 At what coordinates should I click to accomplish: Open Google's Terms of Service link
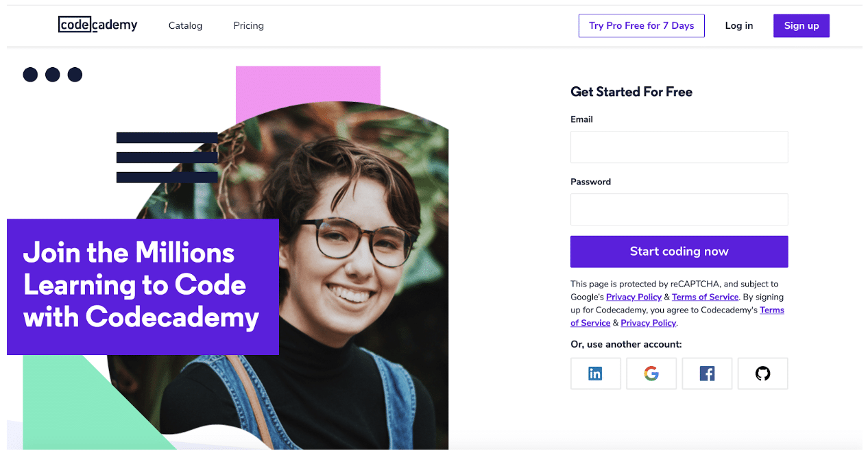[x=705, y=297]
